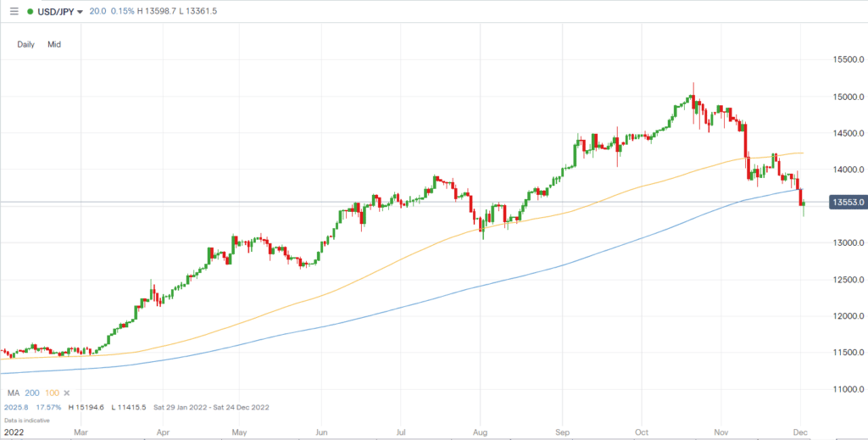Click the 0.15% change value in header
This screenshot has height=440, width=868.
122,12
